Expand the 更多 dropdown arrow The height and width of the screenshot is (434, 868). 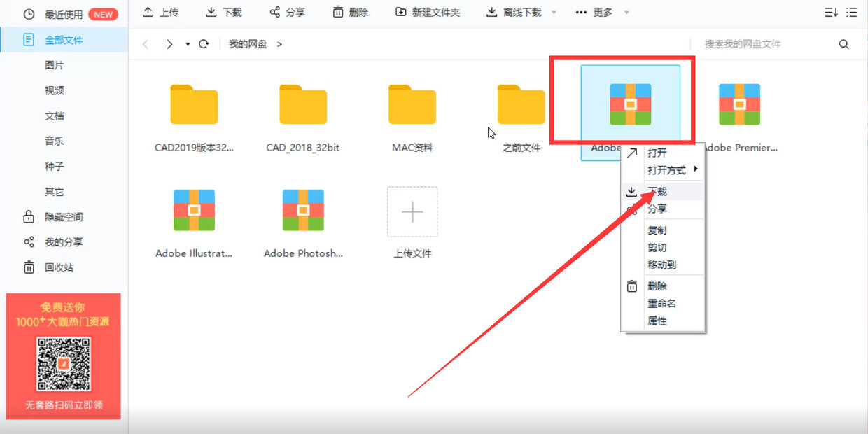pos(626,13)
